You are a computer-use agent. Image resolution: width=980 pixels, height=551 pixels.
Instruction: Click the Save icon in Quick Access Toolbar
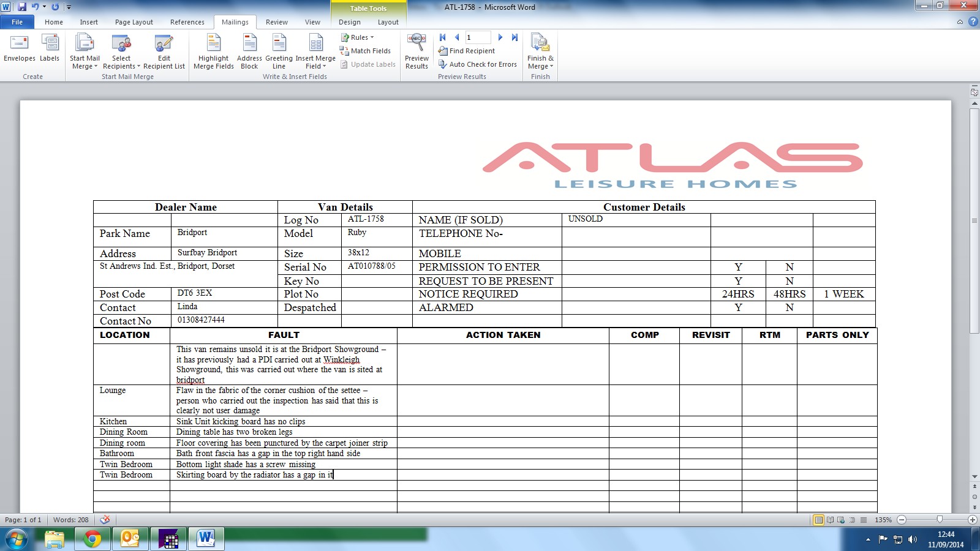(x=22, y=7)
